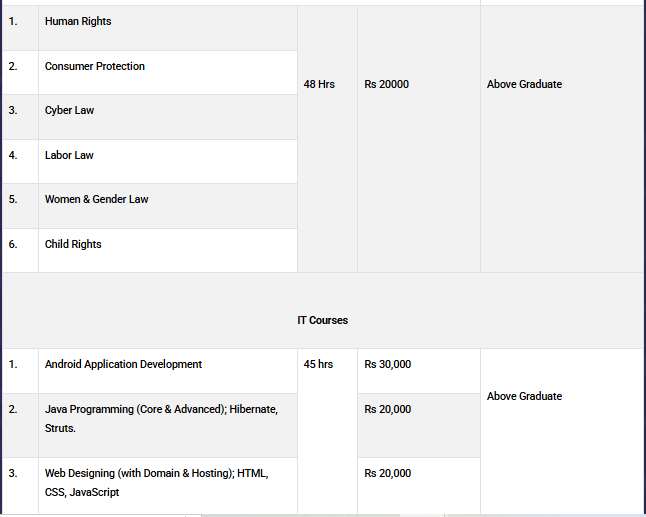Click Above Graduate in the IT Courses section
646x517 pixels.
pos(524,397)
